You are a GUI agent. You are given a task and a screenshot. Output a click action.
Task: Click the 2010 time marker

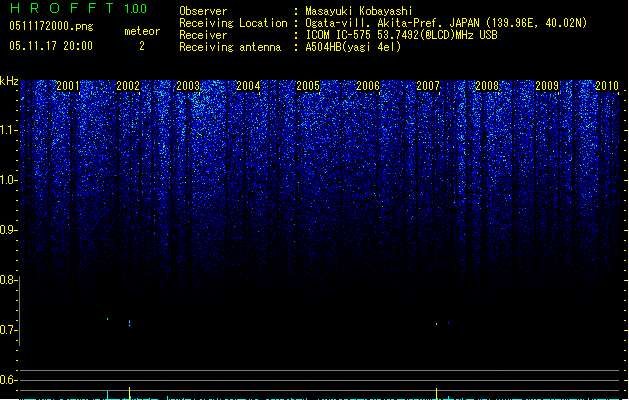point(607,85)
